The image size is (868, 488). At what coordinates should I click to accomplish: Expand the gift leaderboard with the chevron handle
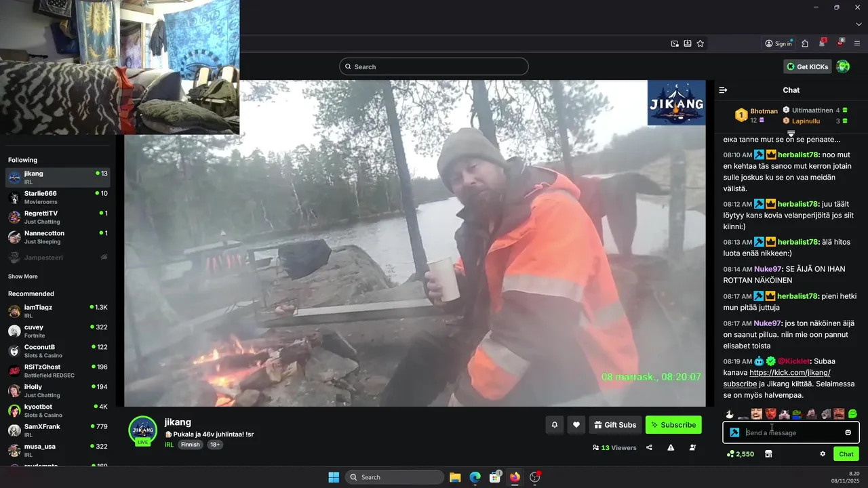pyautogui.click(x=791, y=134)
